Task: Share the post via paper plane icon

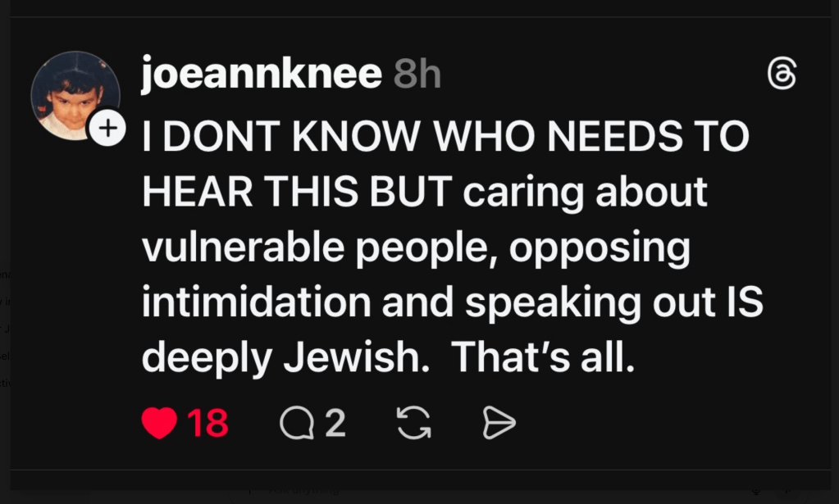Action: 499,423
